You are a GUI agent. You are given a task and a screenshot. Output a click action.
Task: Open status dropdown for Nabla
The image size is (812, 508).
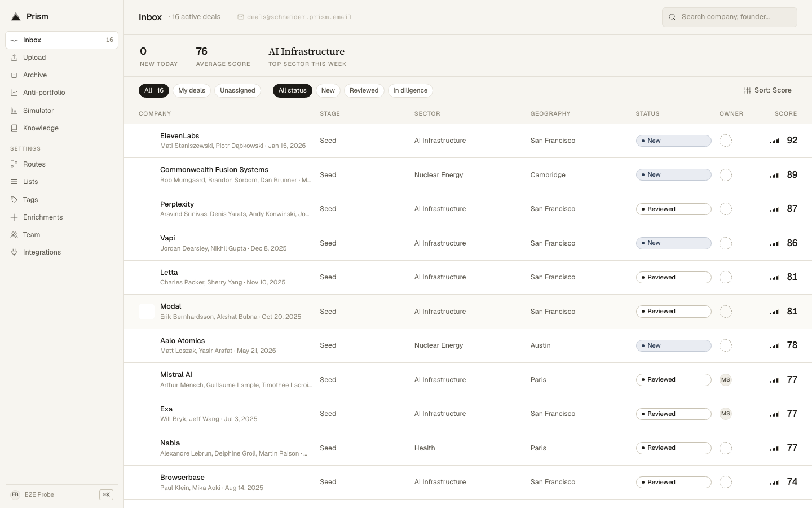point(673,448)
